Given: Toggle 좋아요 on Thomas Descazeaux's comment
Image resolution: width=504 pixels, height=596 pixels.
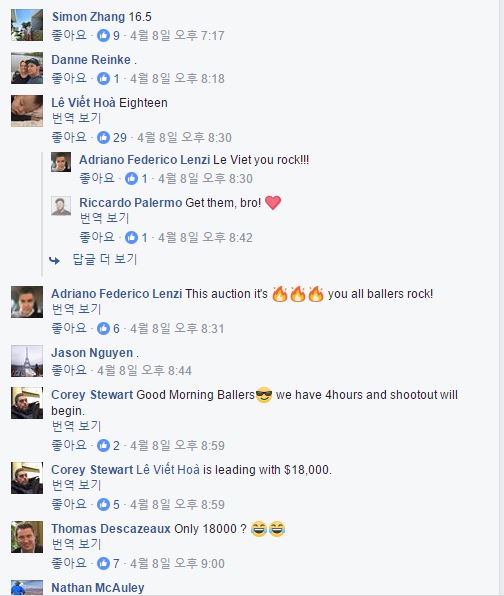Looking at the screenshot, I should [x=69, y=563].
